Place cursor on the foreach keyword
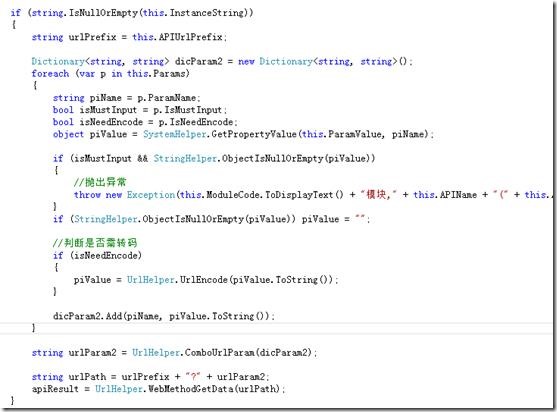 coord(50,74)
